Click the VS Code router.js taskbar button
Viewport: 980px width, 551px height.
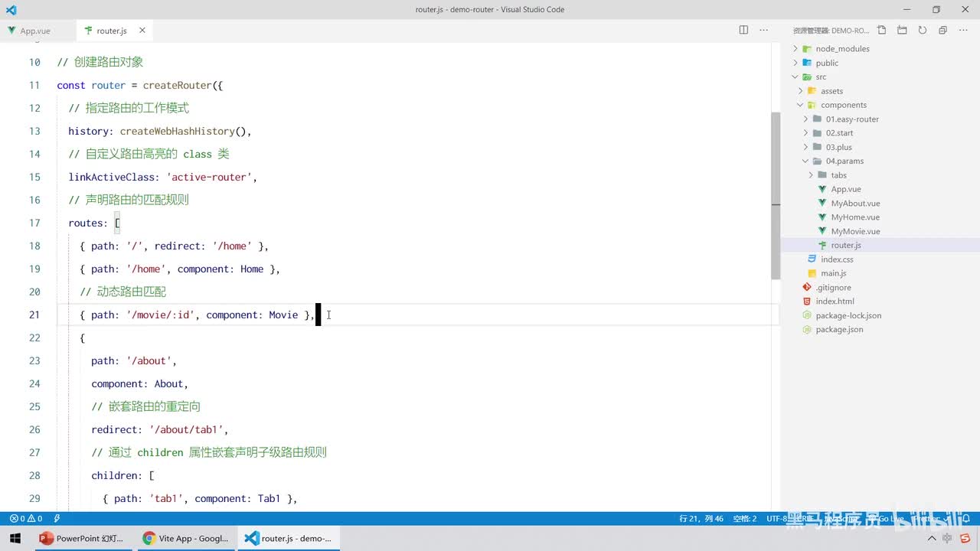coord(288,539)
